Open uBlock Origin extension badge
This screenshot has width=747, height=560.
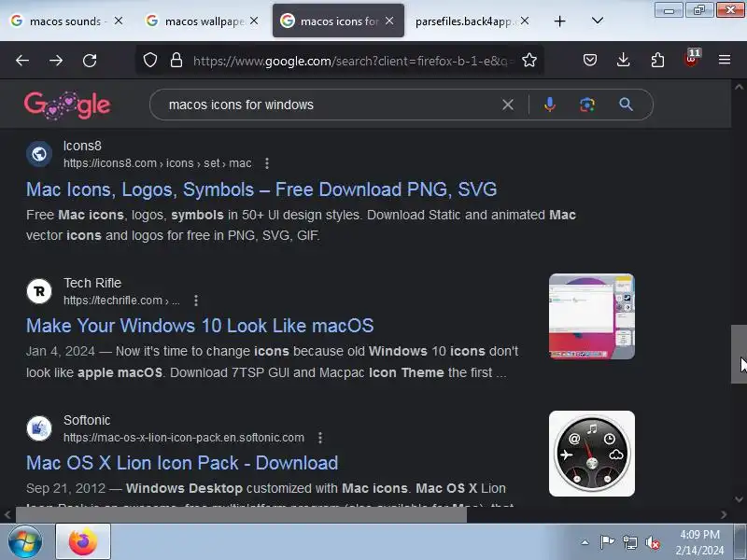(x=692, y=59)
